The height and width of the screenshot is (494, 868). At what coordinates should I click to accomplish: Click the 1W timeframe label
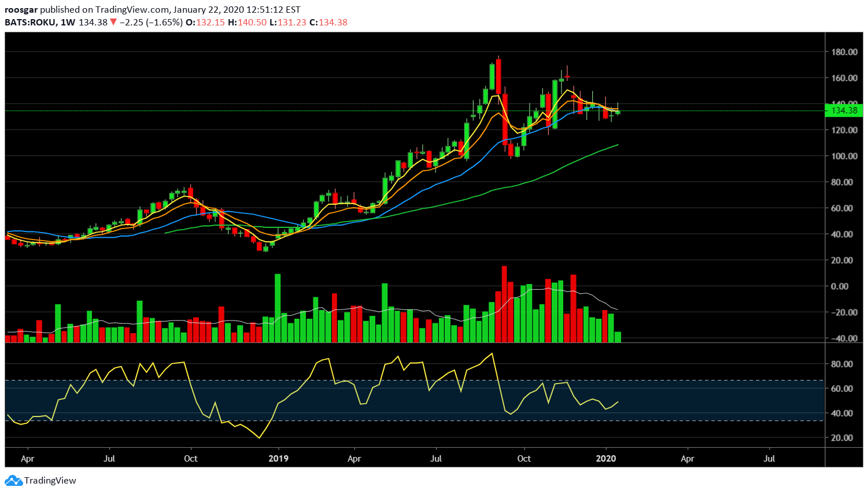68,22
